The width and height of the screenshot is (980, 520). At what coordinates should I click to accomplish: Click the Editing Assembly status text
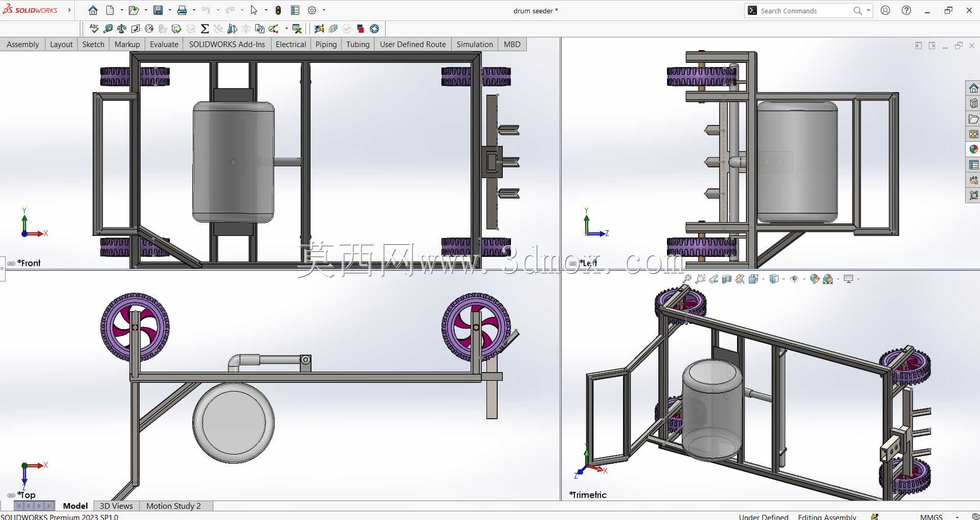(x=827, y=516)
